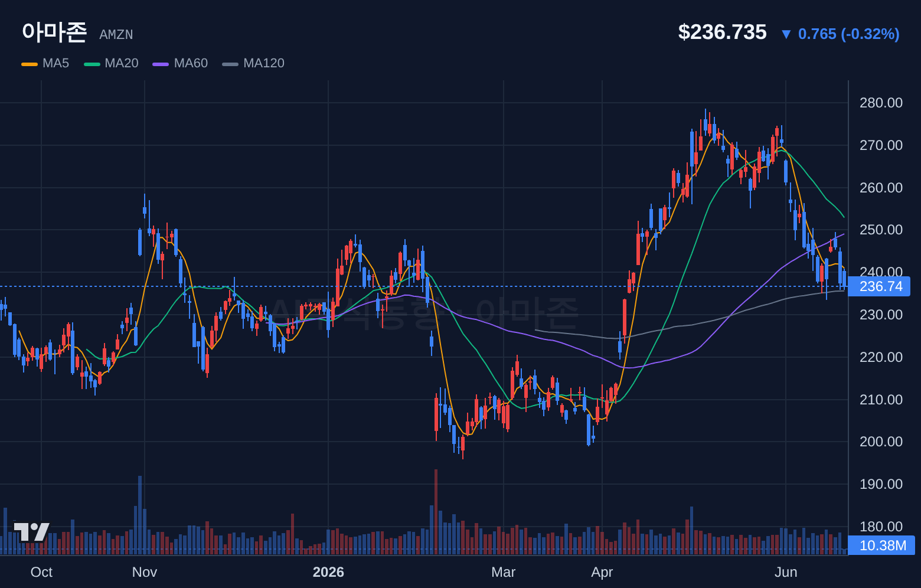Select the 2026 label on the time axis

[x=328, y=572]
